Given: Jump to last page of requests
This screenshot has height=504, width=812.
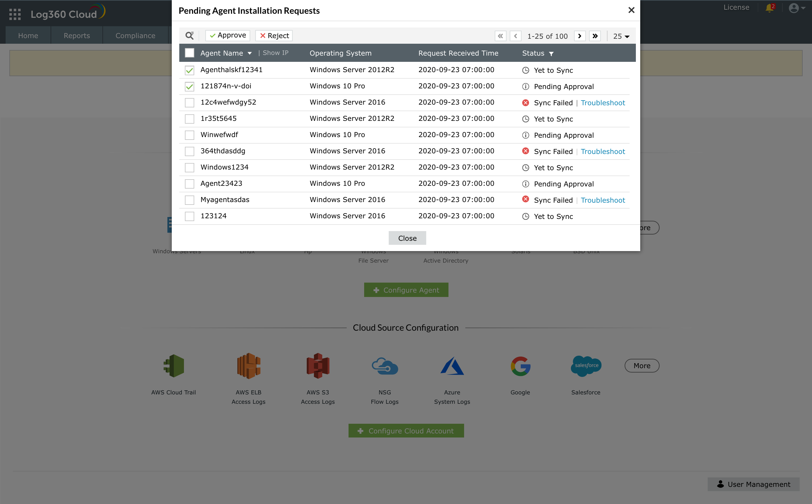Looking at the screenshot, I should pos(595,36).
